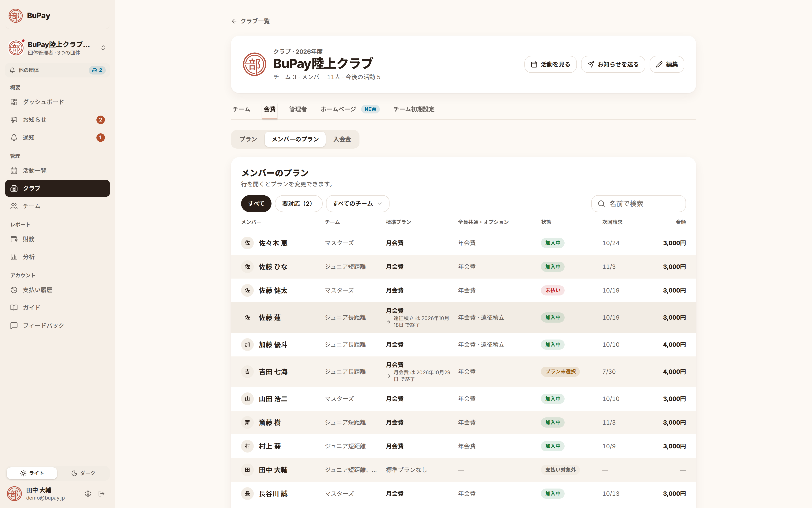Switch to the 管理者 tab
Screen dimensions: 812x508
(x=298, y=109)
